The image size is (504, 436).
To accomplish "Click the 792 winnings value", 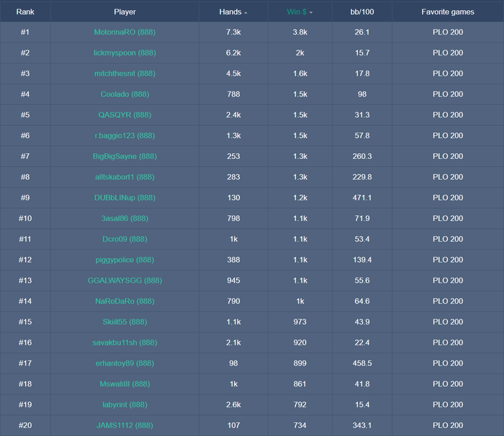I will tap(300, 404).
